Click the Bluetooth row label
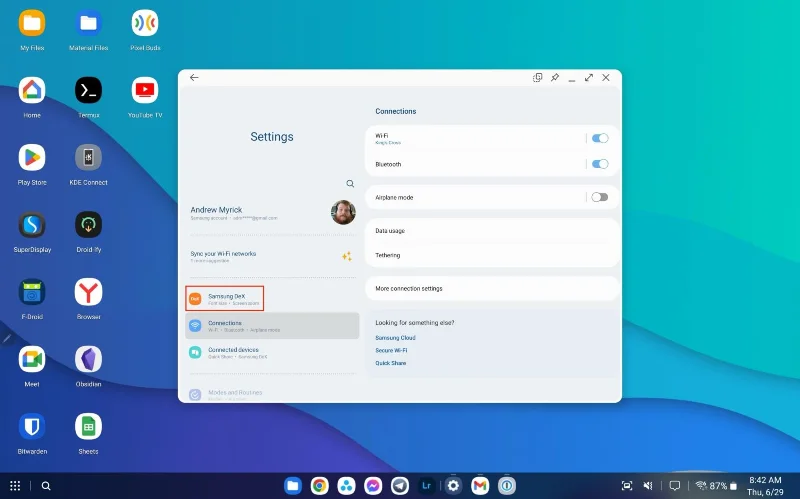800x499 pixels. (388, 164)
